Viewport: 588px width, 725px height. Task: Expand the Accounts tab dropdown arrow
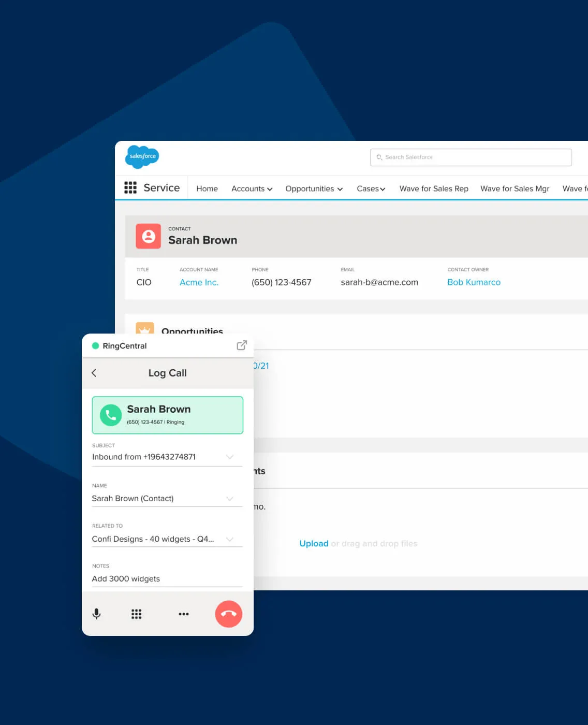(270, 190)
